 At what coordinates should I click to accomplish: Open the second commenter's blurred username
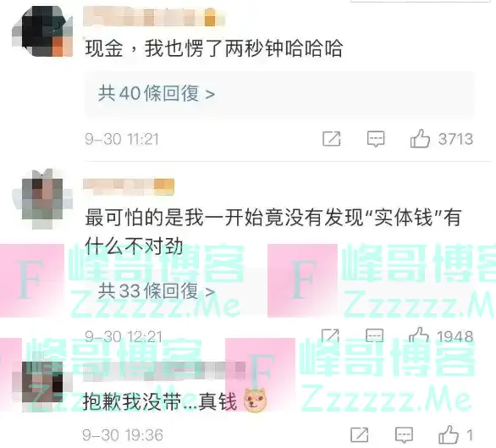tap(129, 187)
